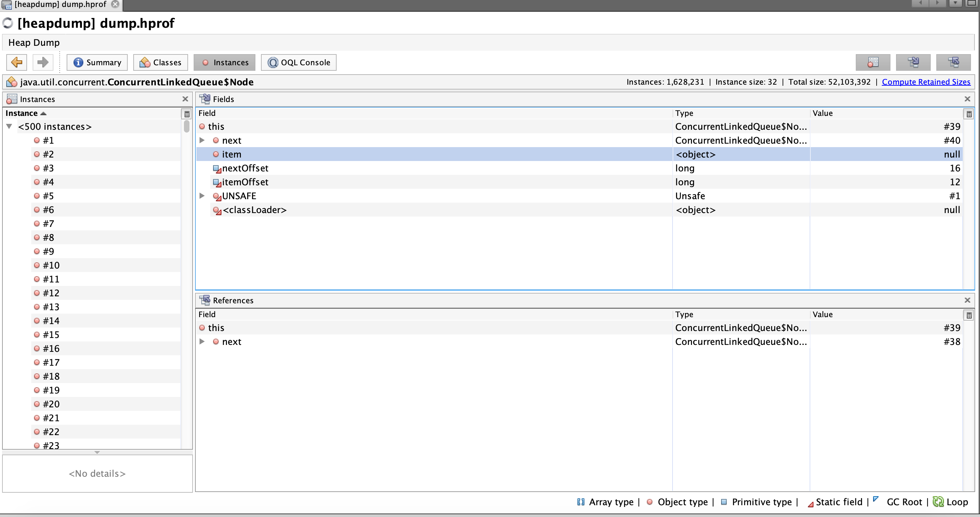Click value #38 in References table
980x517 pixels.
[x=952, y=342]
